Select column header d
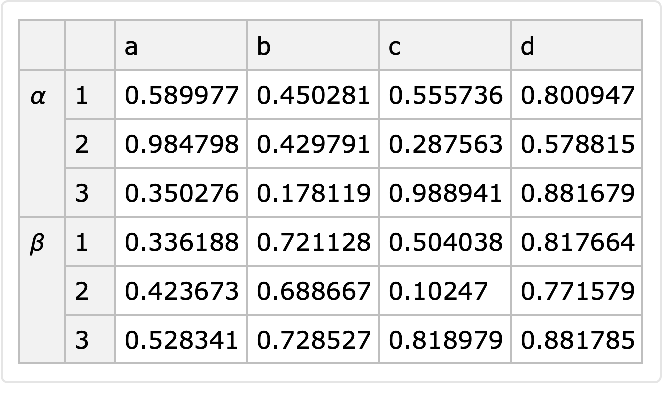The height and width of the screenshot is (416, 664). (576, 46)
